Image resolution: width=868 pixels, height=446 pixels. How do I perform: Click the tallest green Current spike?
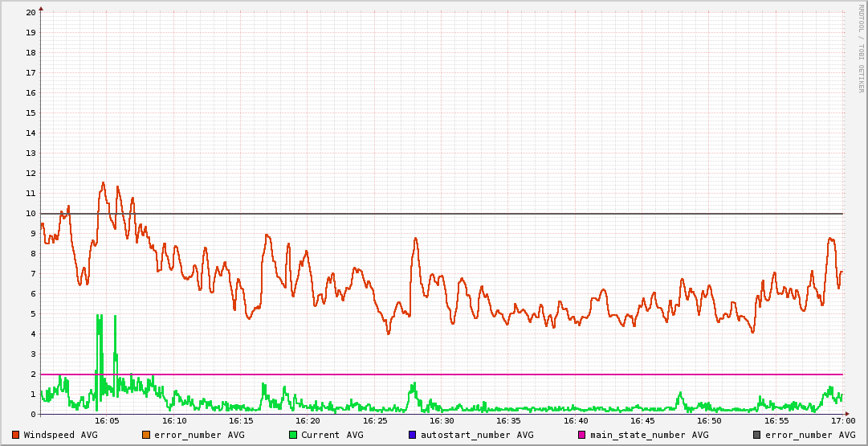point(98,317)
